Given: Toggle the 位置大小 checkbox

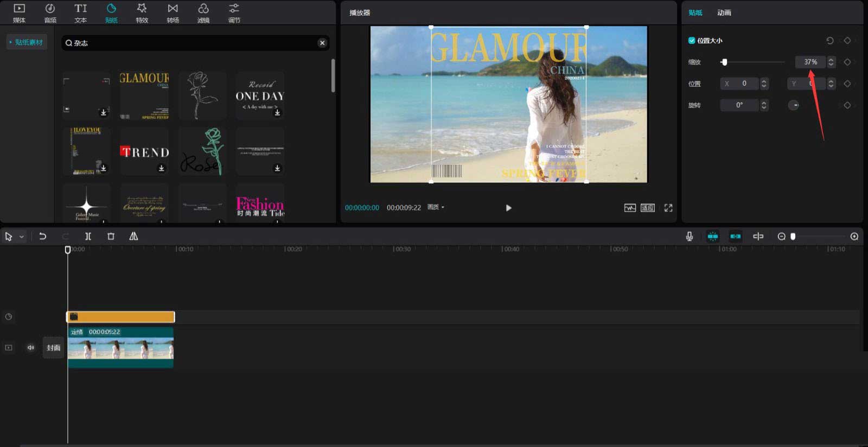Looking at the screenshot, I should point(692,40).
